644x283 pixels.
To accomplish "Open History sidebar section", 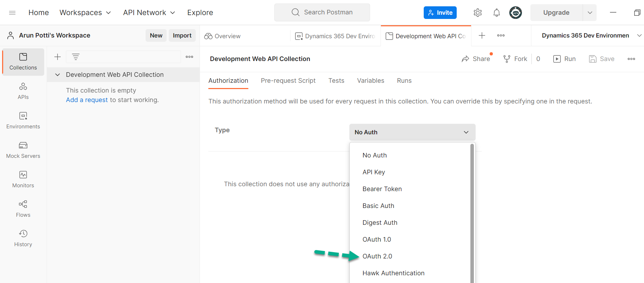I will pyautogui.click(x=23, y=238).
